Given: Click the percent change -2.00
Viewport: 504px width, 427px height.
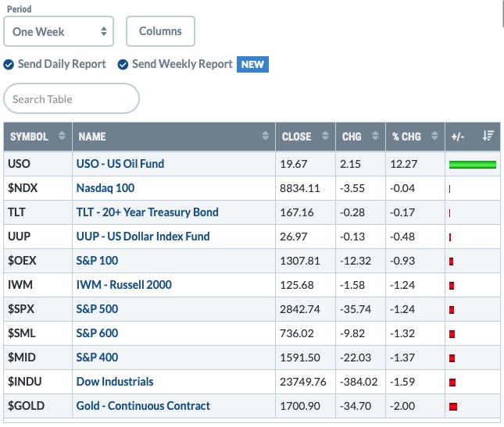Looking at the screenshot, I should (x=402, y=406).
